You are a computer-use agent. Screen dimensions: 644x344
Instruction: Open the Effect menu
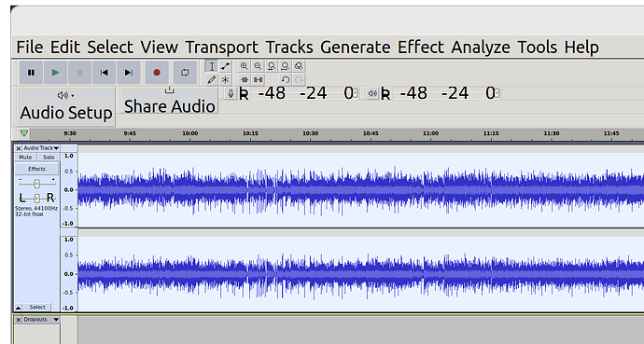tap(421, 48)
